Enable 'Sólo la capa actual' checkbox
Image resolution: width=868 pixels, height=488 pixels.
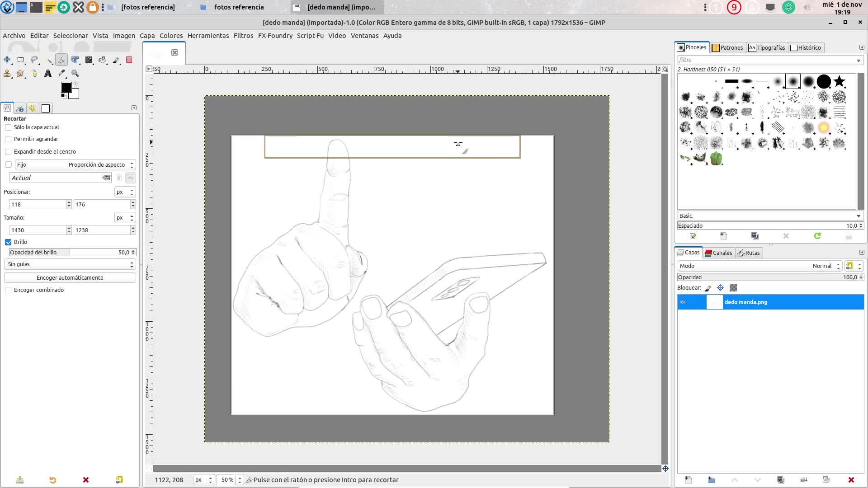[8, 127]
